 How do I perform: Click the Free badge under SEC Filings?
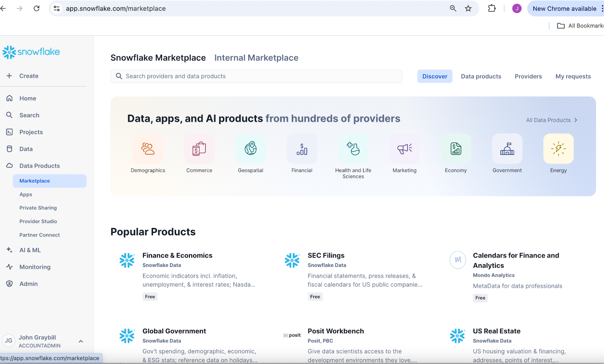click(x=315, y=297)
